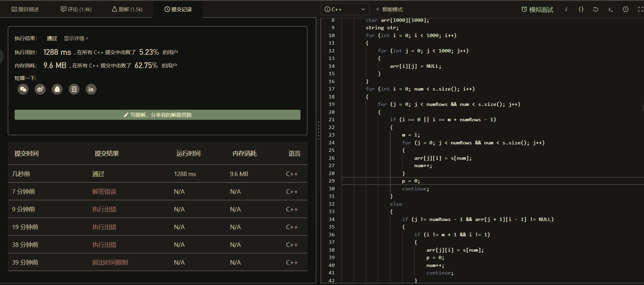Open the C++ language dropdown
The width and height of the screenshot is (644, 285).
(345, 9)
